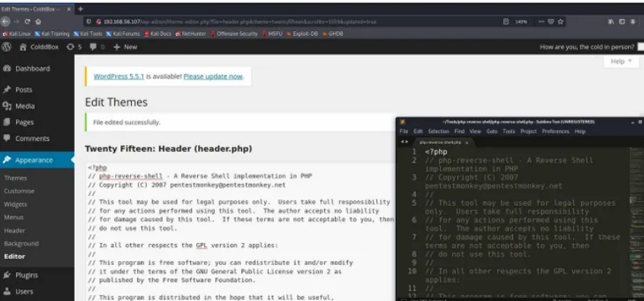This screenshot has height=301, width=644.
Task: Click Sublime tab navigation arrows
Action: click(404, 142)
